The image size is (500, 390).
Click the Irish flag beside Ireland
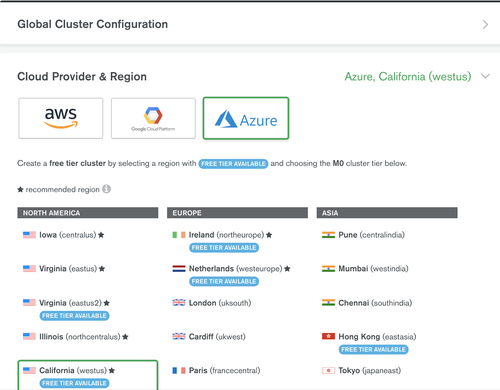click(x=179, y=235)
